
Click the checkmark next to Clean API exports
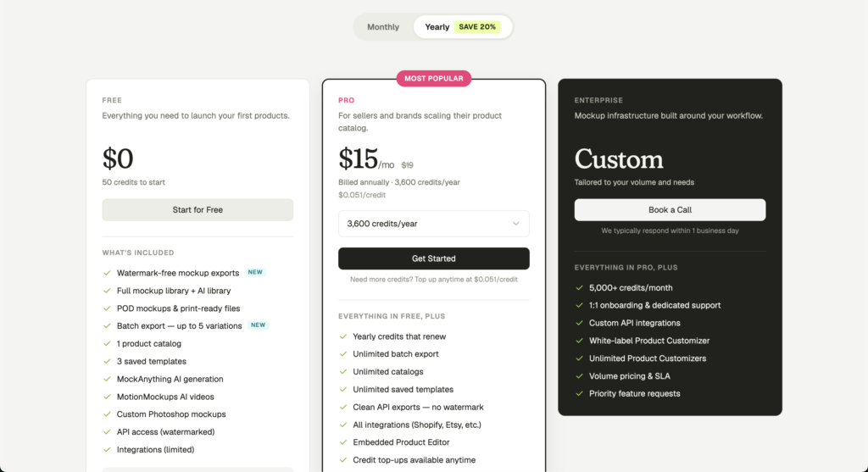[x=343, y=408]
